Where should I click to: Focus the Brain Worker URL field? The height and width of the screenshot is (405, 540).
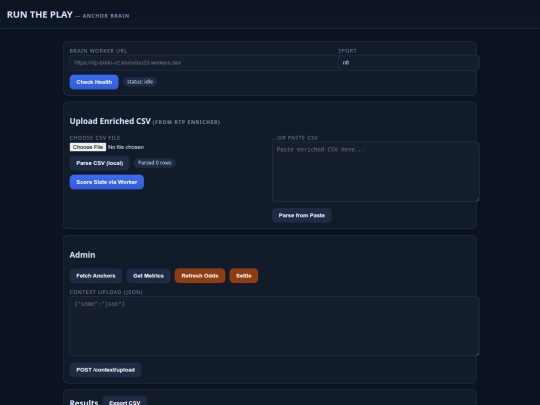[x=204, y=63]
